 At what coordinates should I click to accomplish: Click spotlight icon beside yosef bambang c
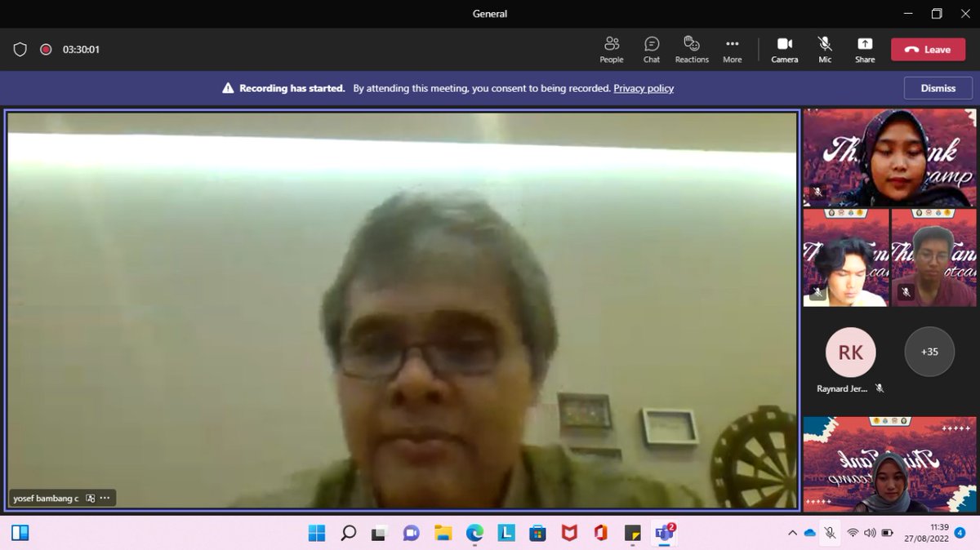click(x=90, y=498)
